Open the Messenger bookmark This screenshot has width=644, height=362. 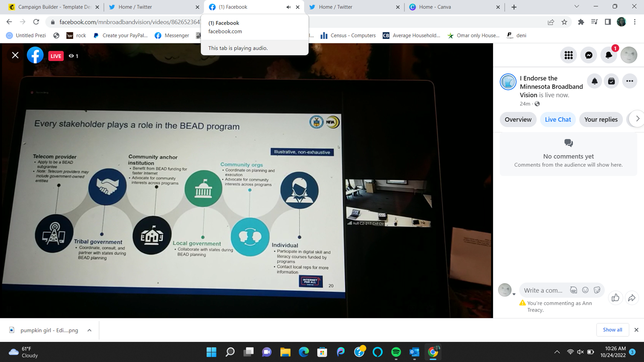tap(172, 36)
